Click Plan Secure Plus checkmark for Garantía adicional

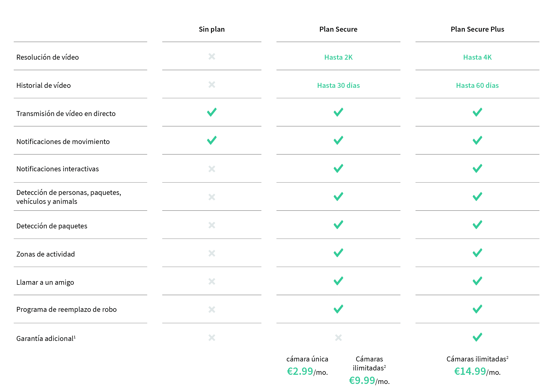click(x=477, y=337)
